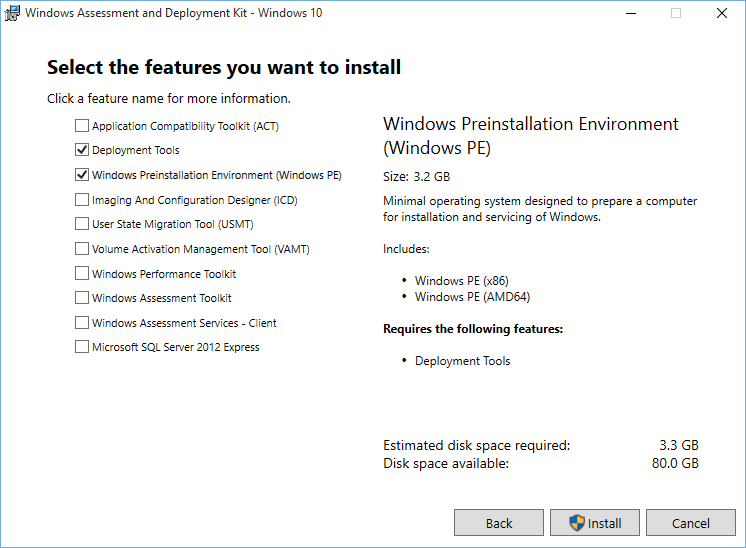Select the Microsoft SQL Server 2012 Express label

pyautogui.click(x=175, y=348)
